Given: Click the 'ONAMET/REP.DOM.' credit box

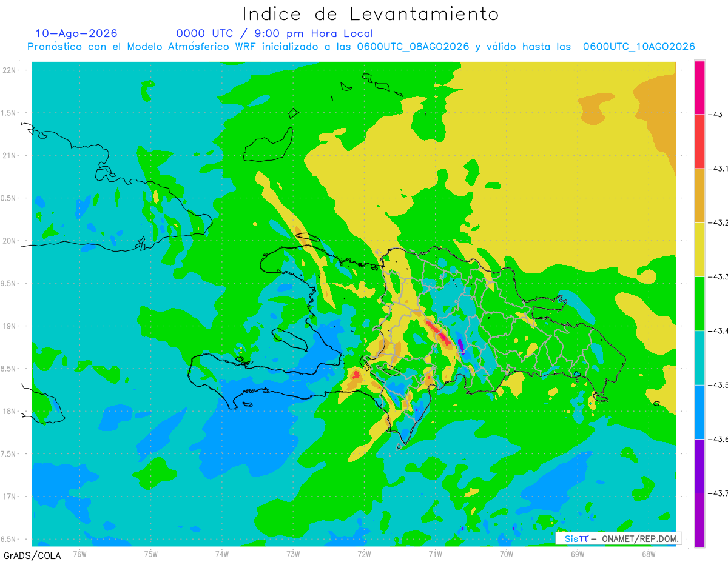Looking at the screenshot, I should [x=618, y=538].
